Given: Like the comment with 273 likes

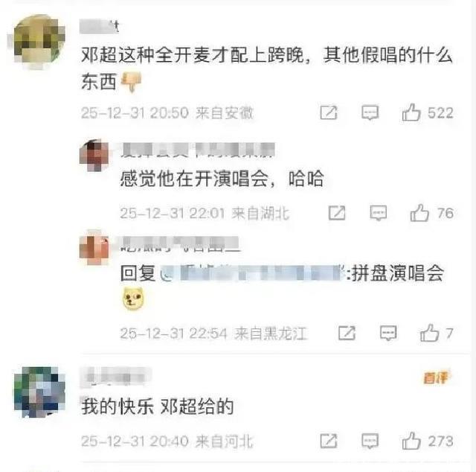Looking at the screenshot, I should [411, 441].
